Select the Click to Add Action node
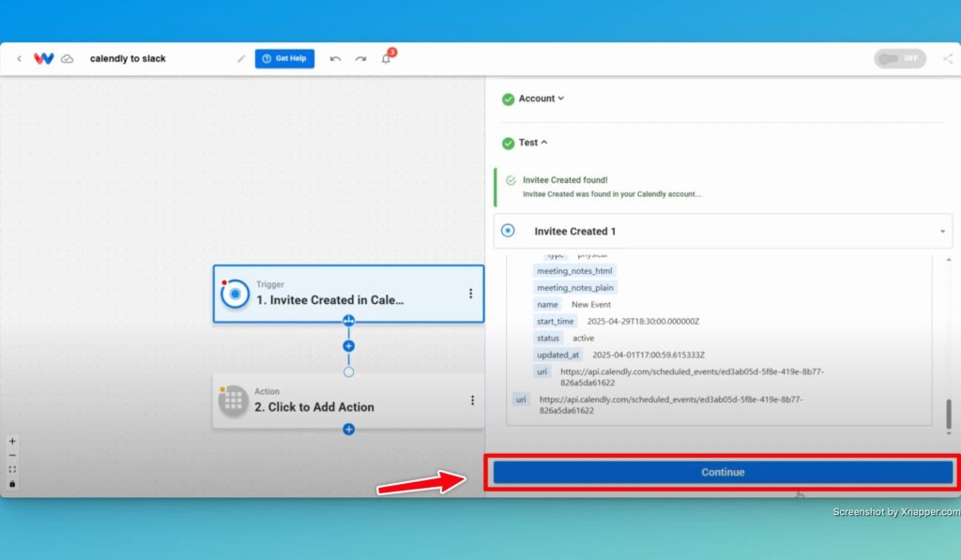The image size is (961, 560). (x=348, y=401)
